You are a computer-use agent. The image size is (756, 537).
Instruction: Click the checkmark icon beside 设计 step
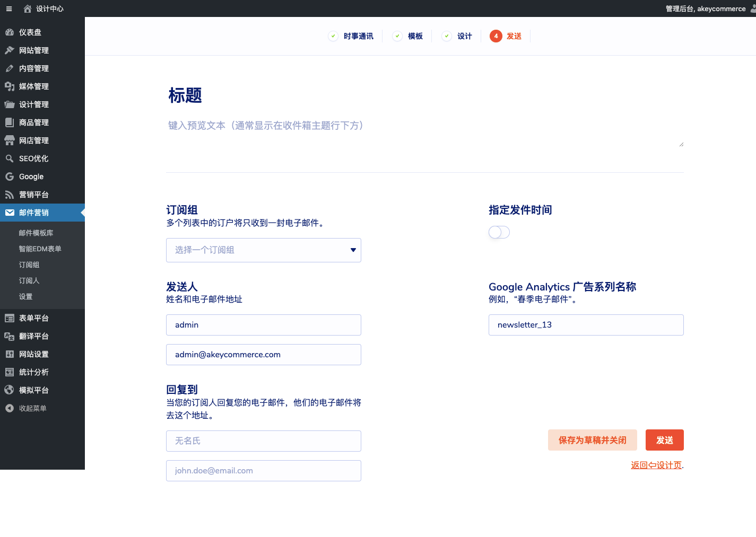[x=447, y=36]
